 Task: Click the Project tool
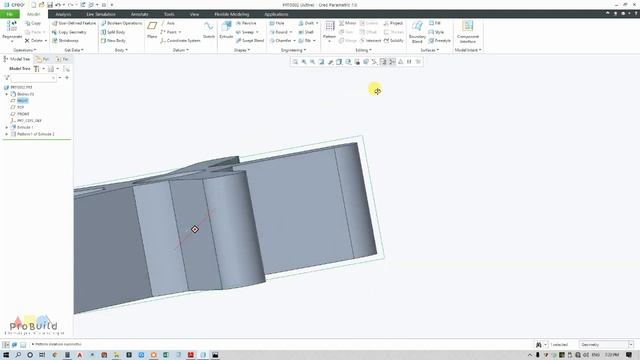click(393, 23)
